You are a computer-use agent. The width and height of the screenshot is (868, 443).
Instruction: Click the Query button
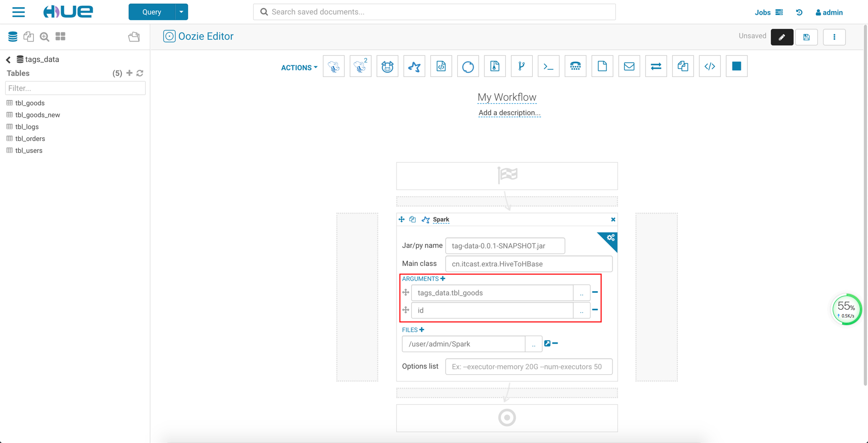pyautogui.click(x=151, y=12)
